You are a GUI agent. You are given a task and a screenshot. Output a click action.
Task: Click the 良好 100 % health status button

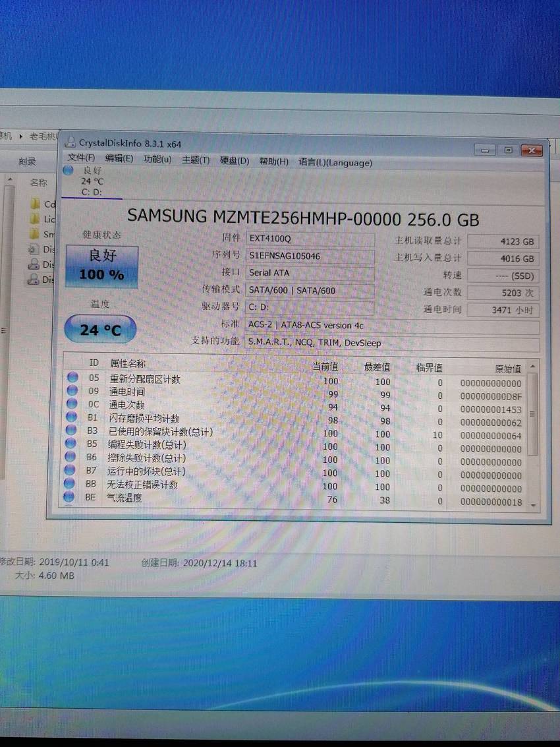pos(102,266)
